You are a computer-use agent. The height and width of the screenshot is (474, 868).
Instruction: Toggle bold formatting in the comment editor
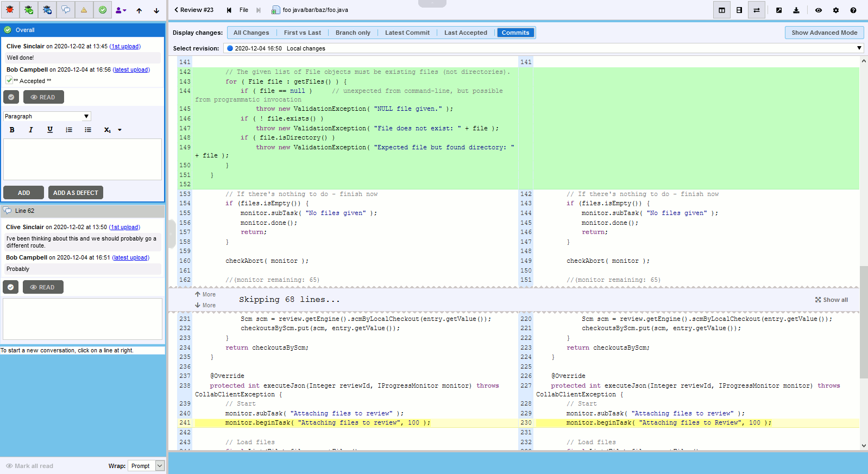[12, 130]
